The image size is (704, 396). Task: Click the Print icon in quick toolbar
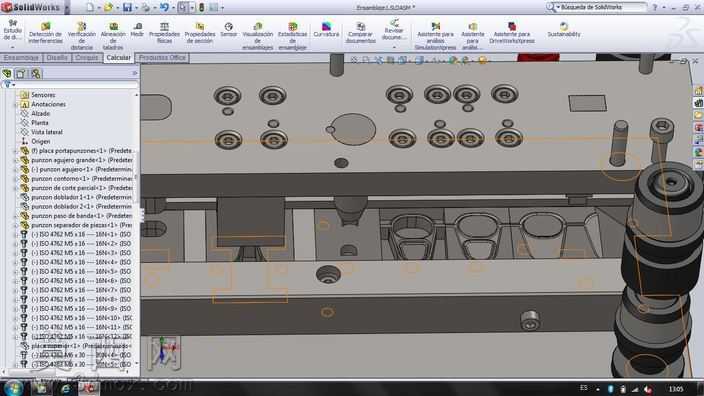[145, 7]
